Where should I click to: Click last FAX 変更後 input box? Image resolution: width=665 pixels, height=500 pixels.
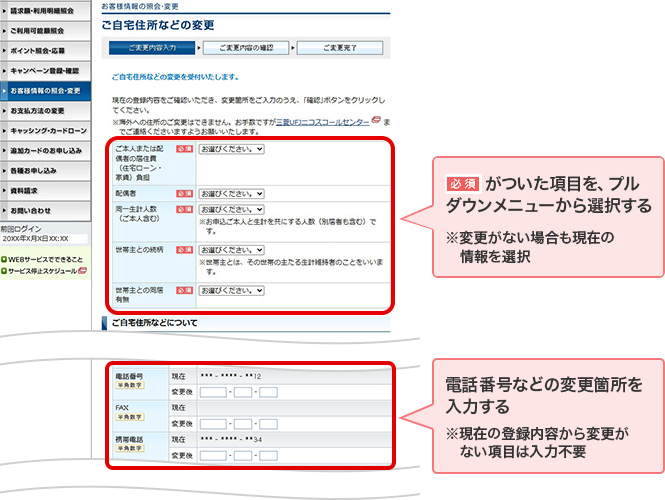pyautogui.click(x=268, y=424)
